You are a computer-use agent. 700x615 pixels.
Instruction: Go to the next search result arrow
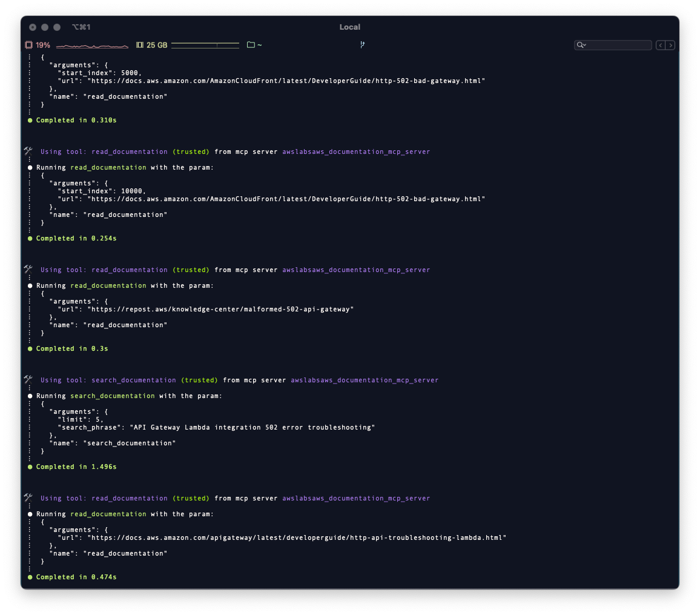[x=670, y=45]
